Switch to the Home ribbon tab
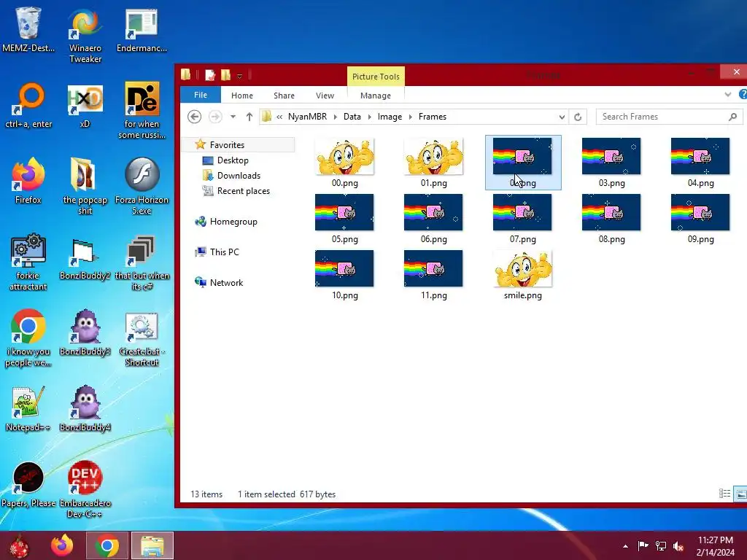Viewport: 747px width, 560px height. click(x=242, y=96)
